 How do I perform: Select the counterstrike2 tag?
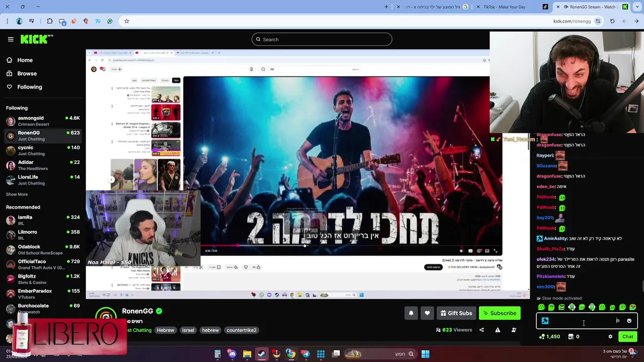242,330
